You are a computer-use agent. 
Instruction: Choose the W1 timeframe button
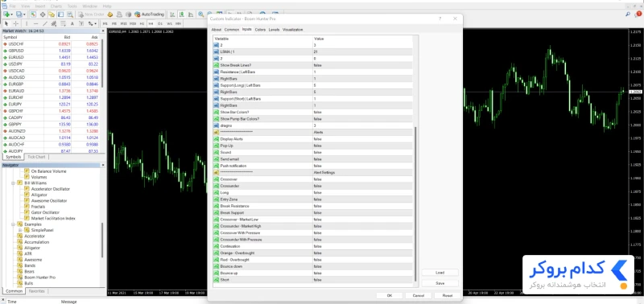tap(169, 23)
